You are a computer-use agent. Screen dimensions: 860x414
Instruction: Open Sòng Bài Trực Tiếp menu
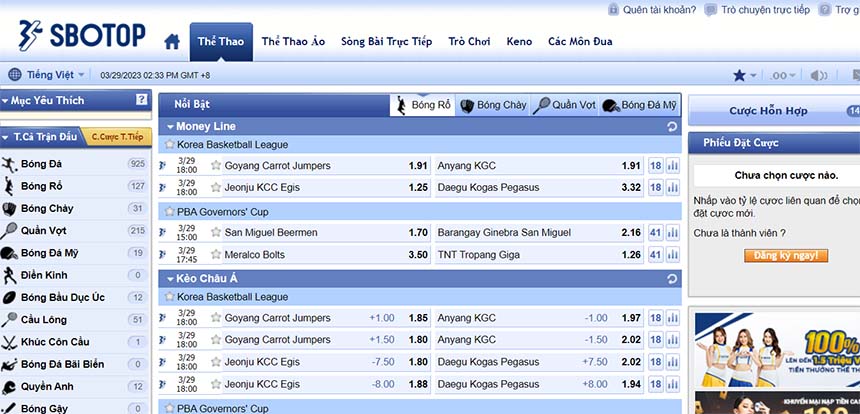(387, 42)
